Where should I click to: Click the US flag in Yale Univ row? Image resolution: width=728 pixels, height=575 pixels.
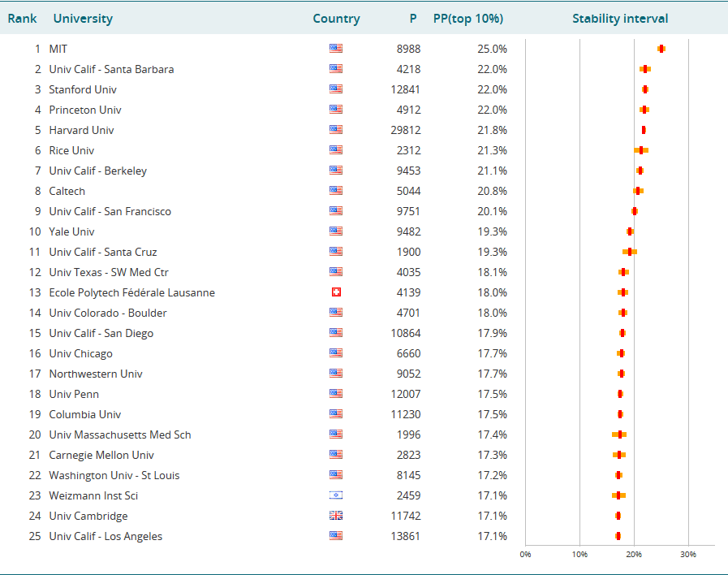pyautogui.click(x=336, y=231)
